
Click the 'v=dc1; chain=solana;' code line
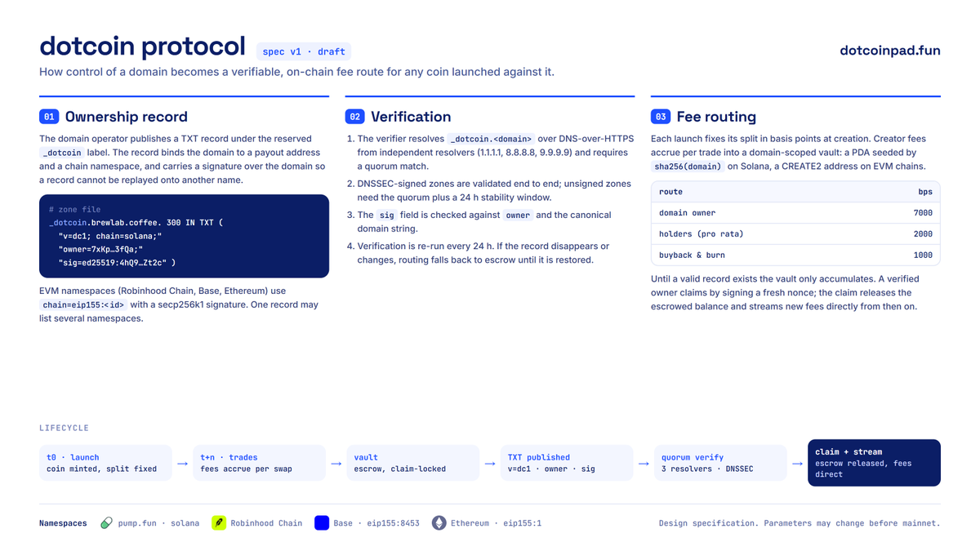(x=110, y=236)
